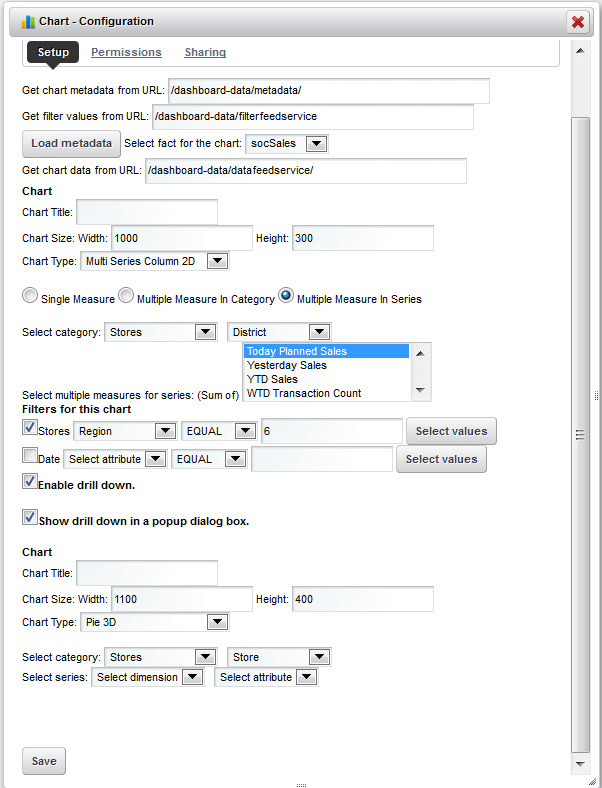Choose Multiple Measure In Category option
Screen dimensions: 602x788
(x=126, y=297)
